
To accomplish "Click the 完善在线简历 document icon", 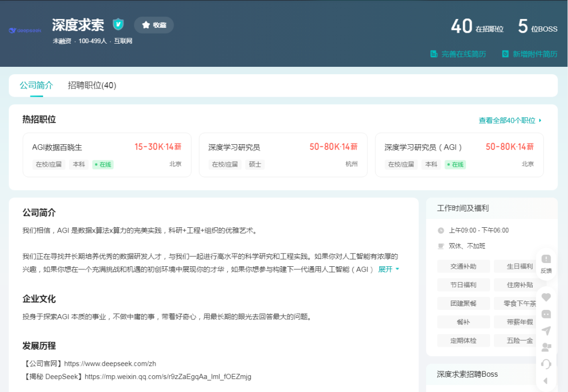I will coord(433,54).
